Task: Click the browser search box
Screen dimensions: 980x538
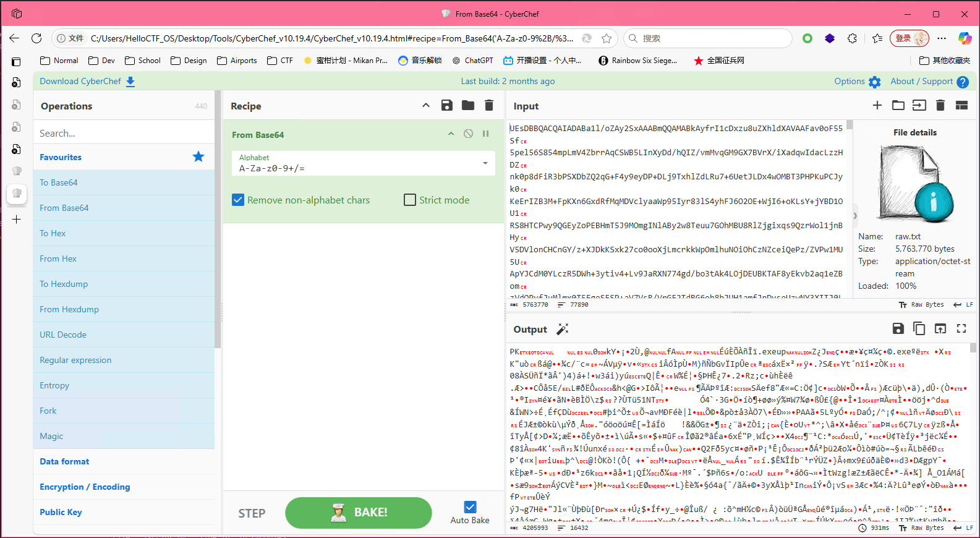Action: 708,38
